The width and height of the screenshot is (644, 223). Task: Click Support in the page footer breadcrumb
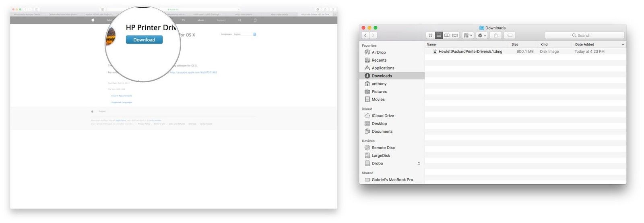coord(102,111)
